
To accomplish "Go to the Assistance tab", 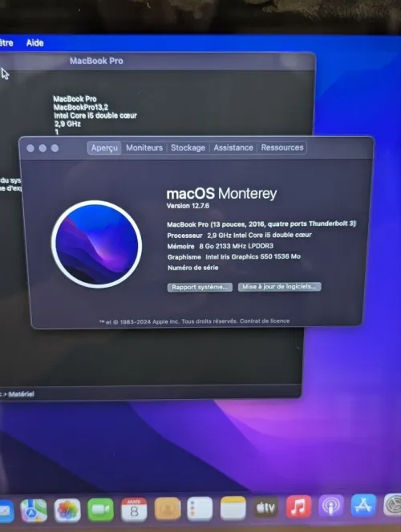I will (233, 147).
